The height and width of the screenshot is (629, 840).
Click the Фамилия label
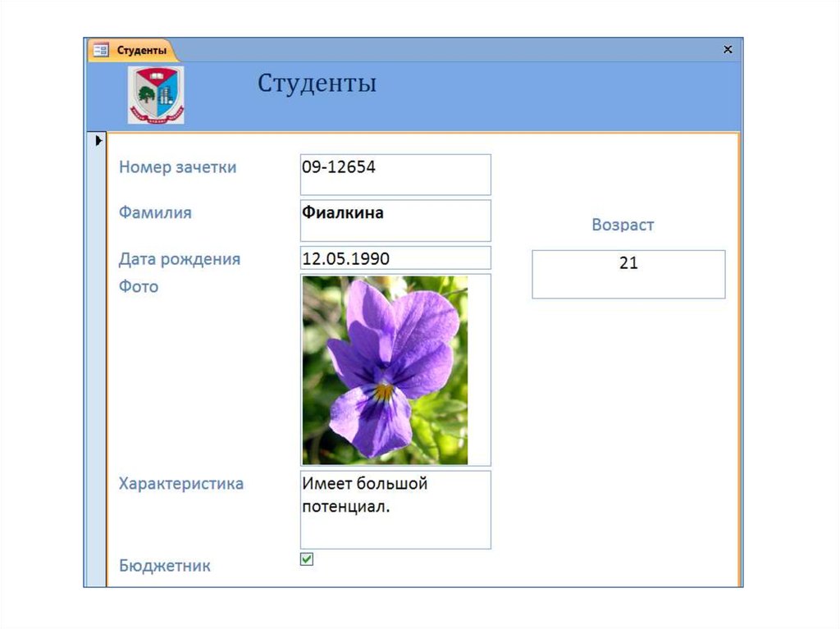click(155, 213)
